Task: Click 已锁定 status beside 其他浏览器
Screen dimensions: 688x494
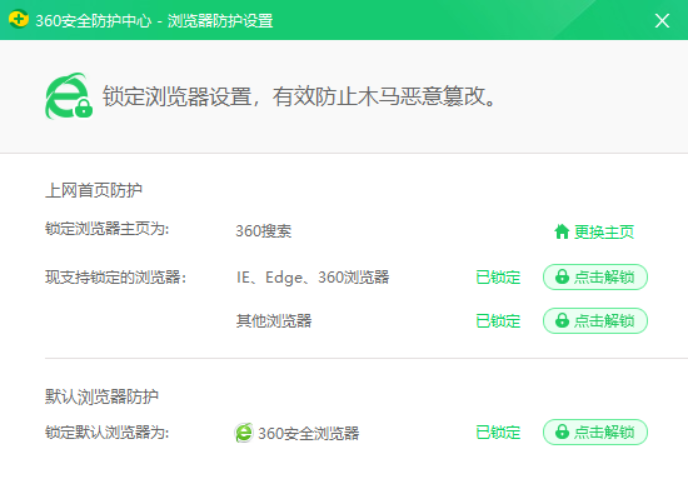Action: pos(498,321)
